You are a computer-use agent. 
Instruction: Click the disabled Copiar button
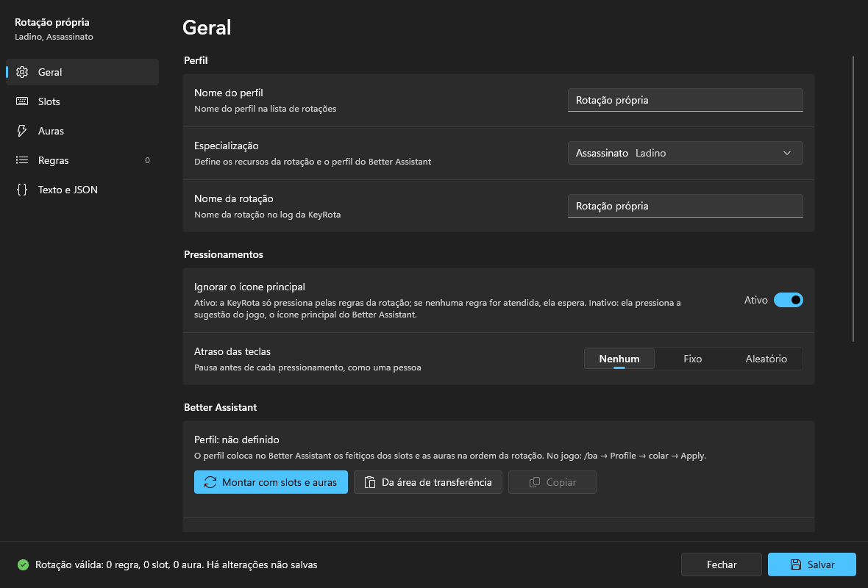pyautogui.click(x=552, y=482)
